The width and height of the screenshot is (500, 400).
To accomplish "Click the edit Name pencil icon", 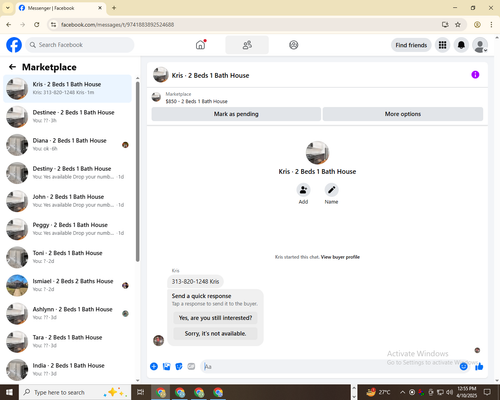I will (331, 190).
